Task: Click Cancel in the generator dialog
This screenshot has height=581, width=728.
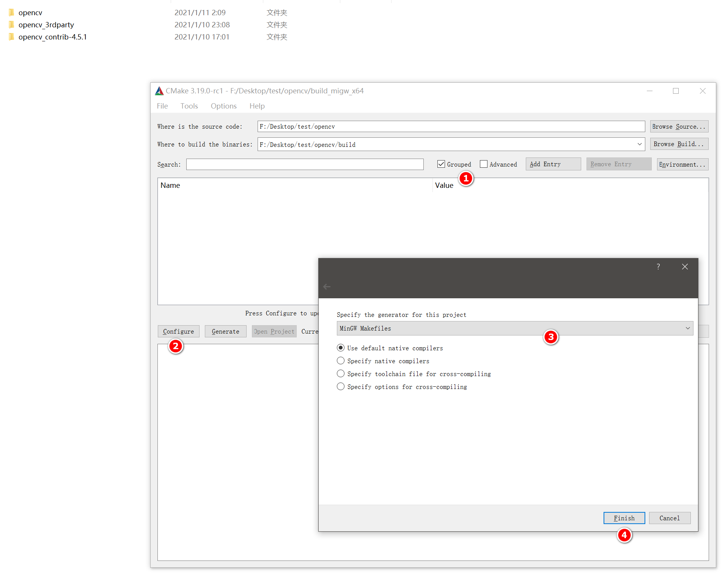Action: pos(670,518)
